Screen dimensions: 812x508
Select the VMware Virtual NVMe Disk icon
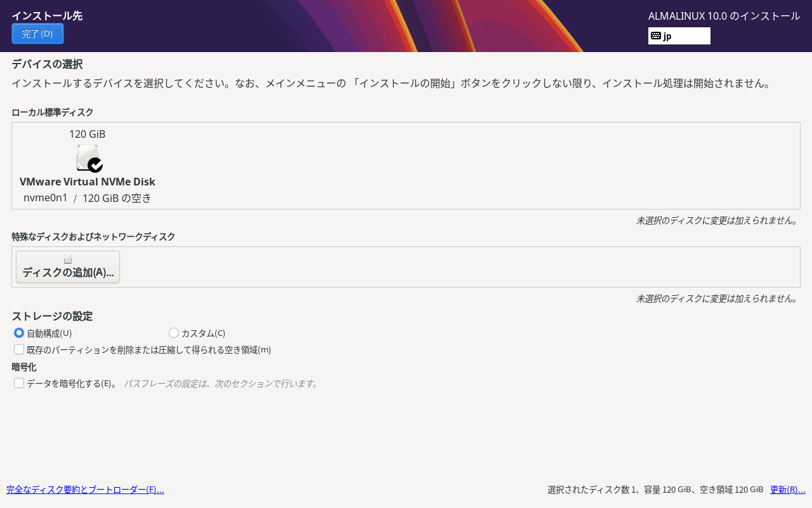[x=89, y=158]
